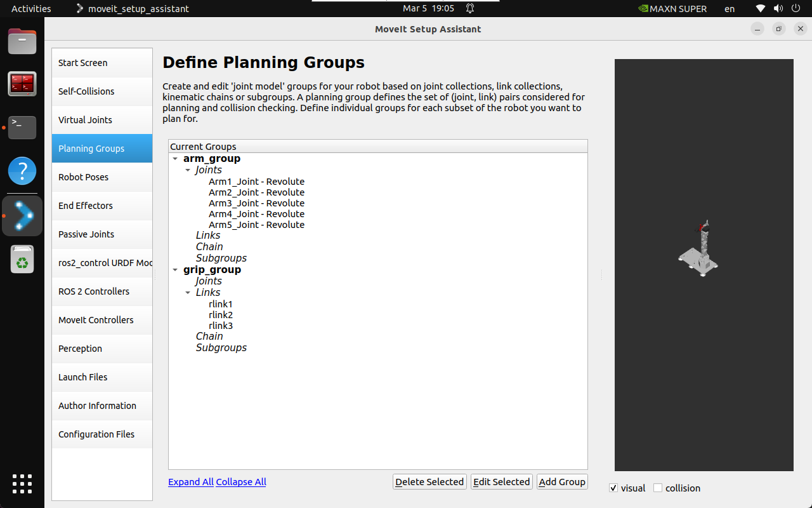Click the Expand All link
Viewport: 812px width, 508px height.
click(191, 482)
